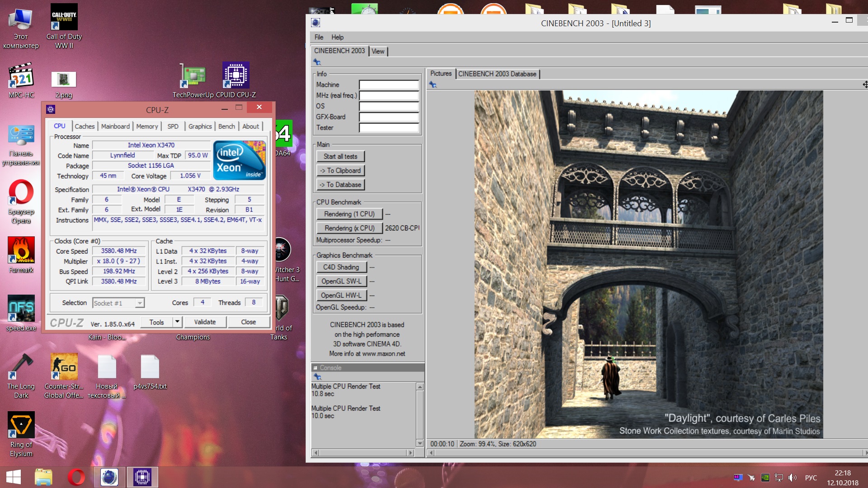The height and width of the screenshot is (488, 868).
Task: Open the Windows Start button
Action: (x=14, y=477)
